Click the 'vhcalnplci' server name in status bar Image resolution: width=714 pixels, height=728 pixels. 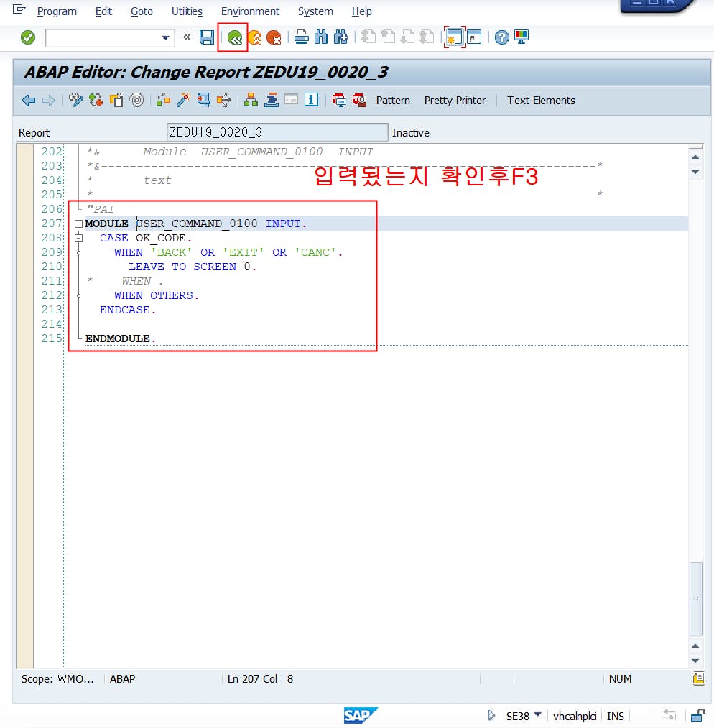tap(575, 716)
